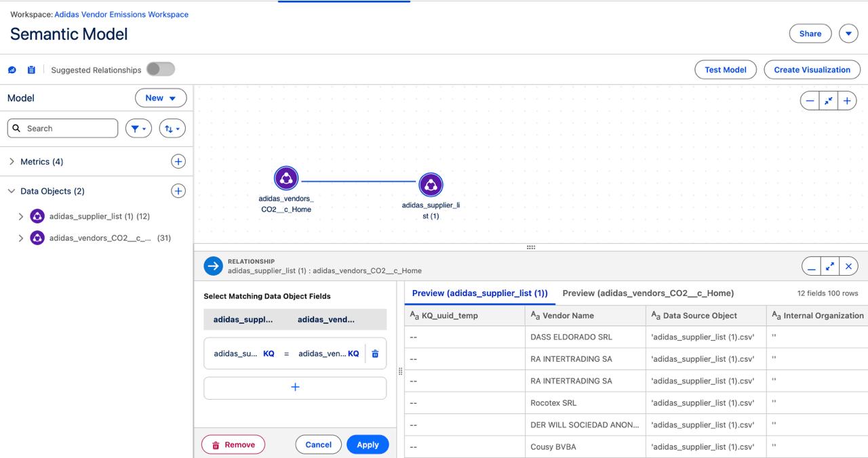Minimize the relationship panel
The image size is (868, 458).
[x=811, y=266]
